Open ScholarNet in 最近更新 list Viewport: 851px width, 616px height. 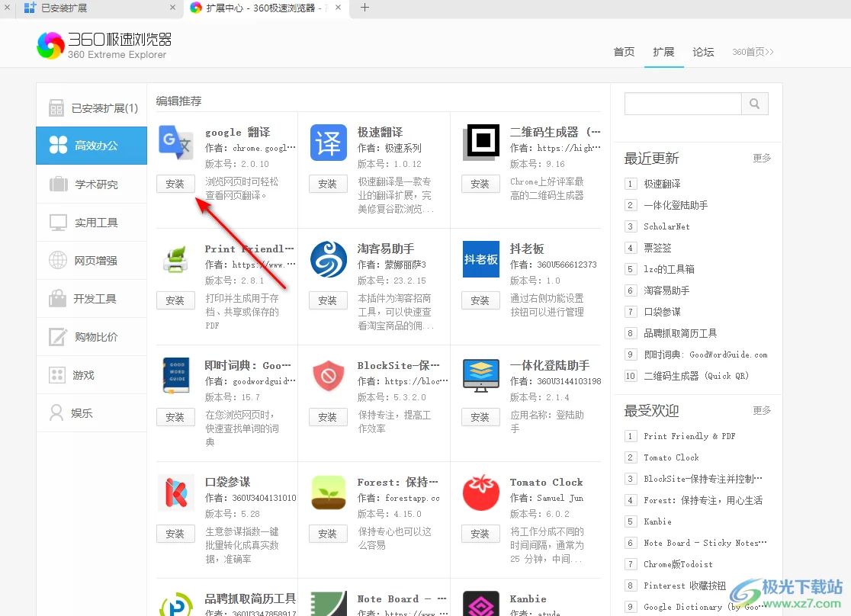point(666,226)
